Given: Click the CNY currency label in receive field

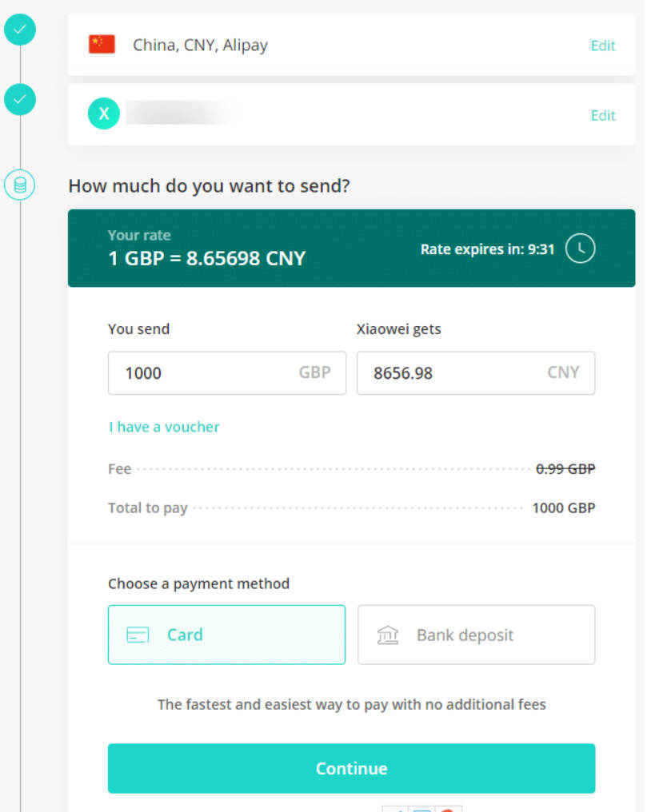Looking at the screenshot, I should [x=563, y=372].
